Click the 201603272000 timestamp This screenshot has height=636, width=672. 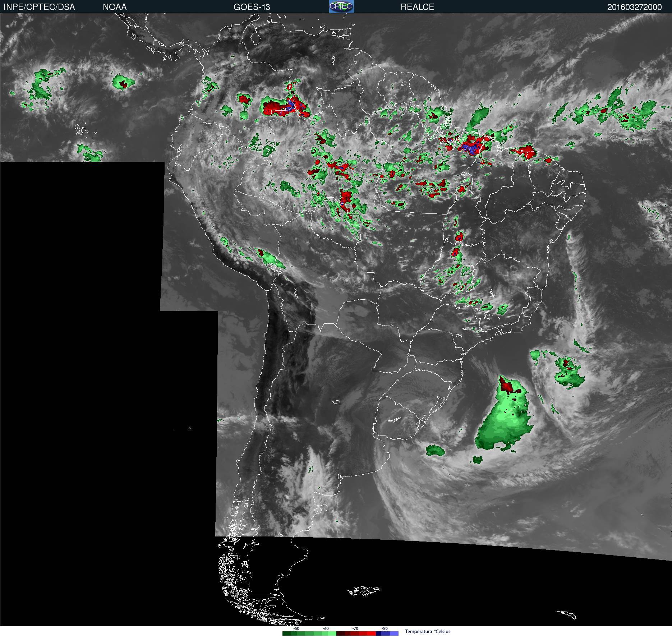pyautogui.click(x=634, y=7)
